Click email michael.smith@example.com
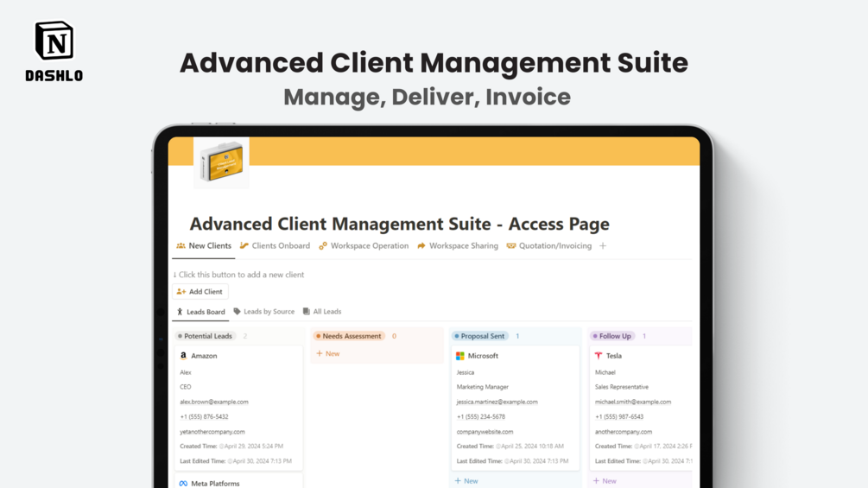The image size is (868, 488). click(x=633, y=402)
